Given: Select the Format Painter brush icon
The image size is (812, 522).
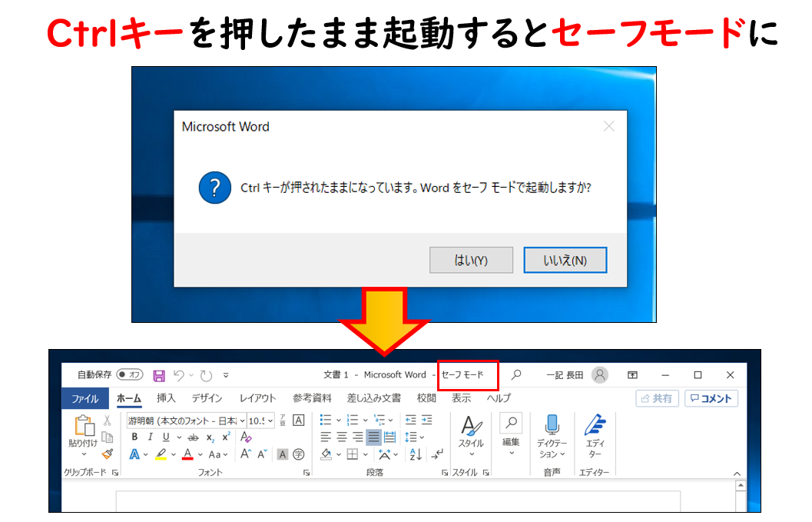Looking at the screenshot, I should coord(108,454).
